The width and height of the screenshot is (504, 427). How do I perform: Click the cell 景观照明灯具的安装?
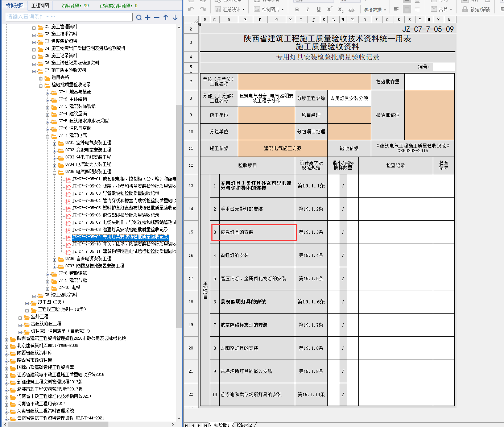(x=257, y=302)
